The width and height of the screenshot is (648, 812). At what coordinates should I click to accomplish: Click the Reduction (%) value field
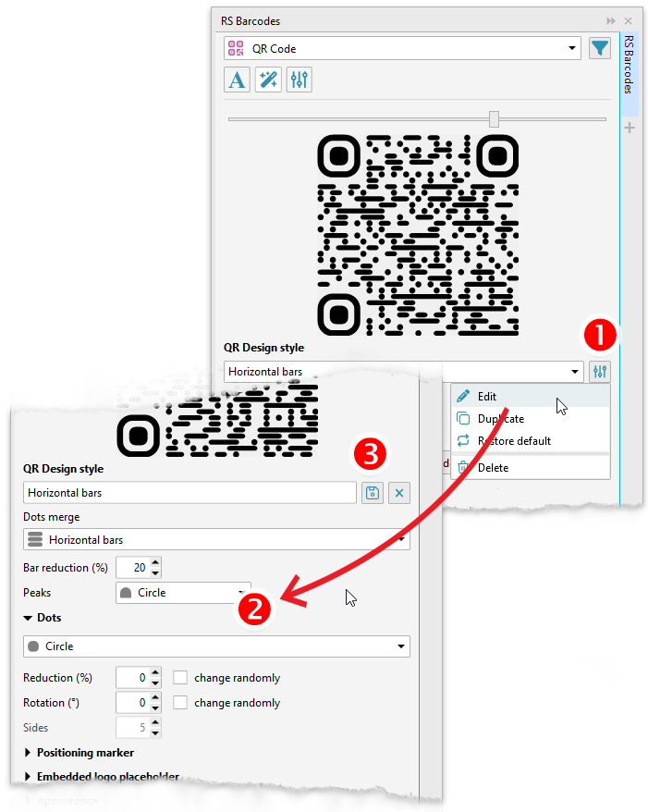[x=133, y=678]
